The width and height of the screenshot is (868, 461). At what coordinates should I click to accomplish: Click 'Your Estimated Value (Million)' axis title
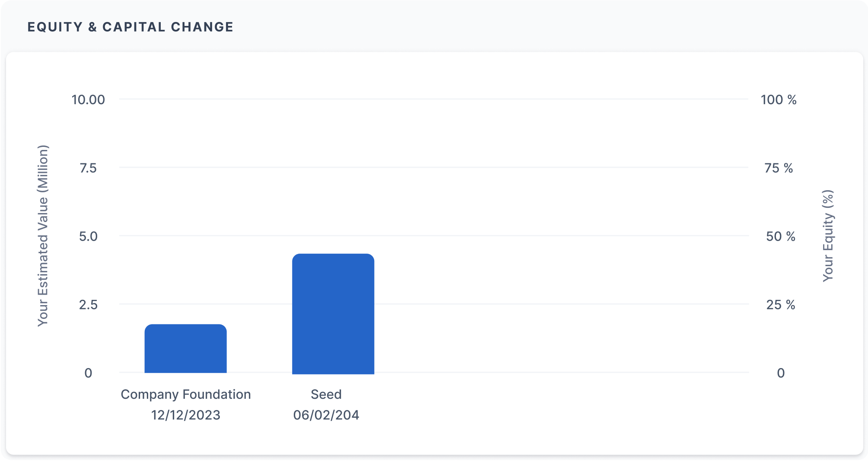tap(43, 236)
